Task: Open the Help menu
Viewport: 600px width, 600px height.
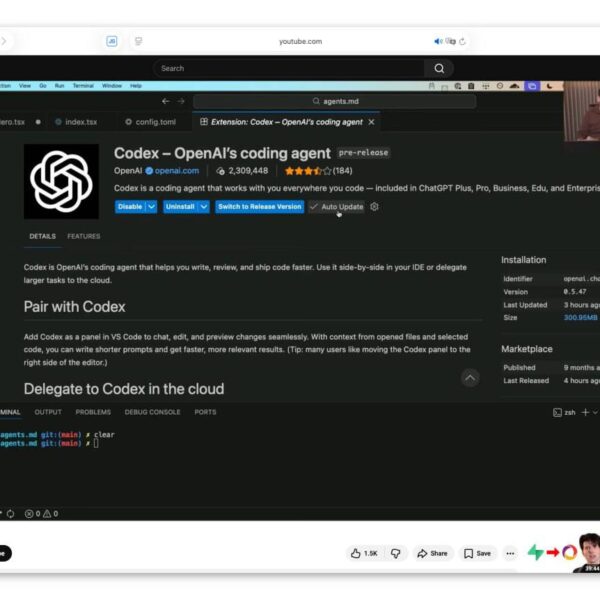Action: tap(136, 86)
